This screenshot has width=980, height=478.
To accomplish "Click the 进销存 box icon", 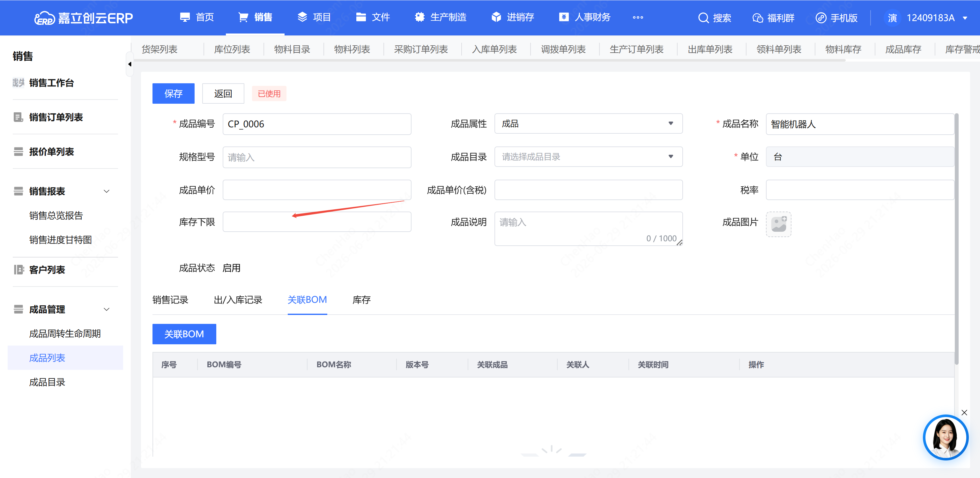I will [x=496, y=18].
